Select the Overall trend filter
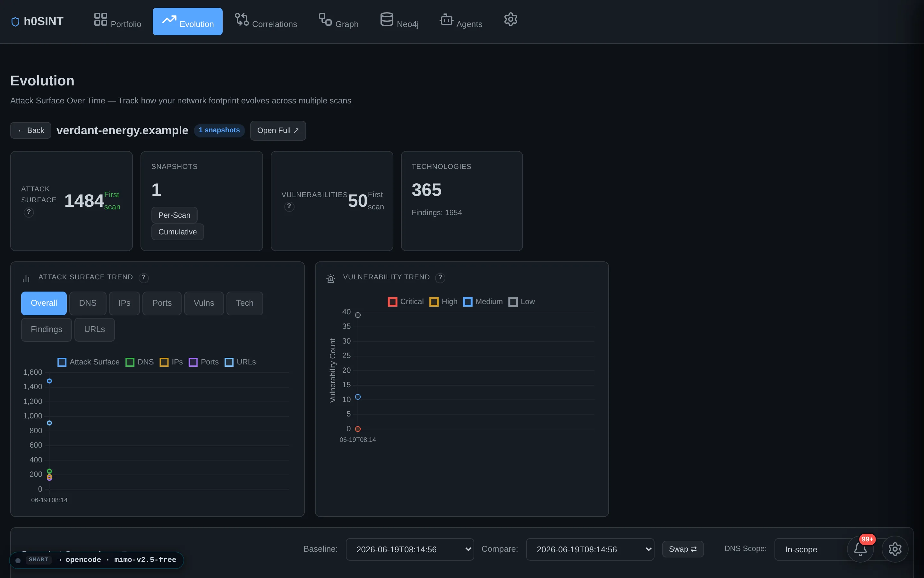924x578 pixels. pos(44,303)
